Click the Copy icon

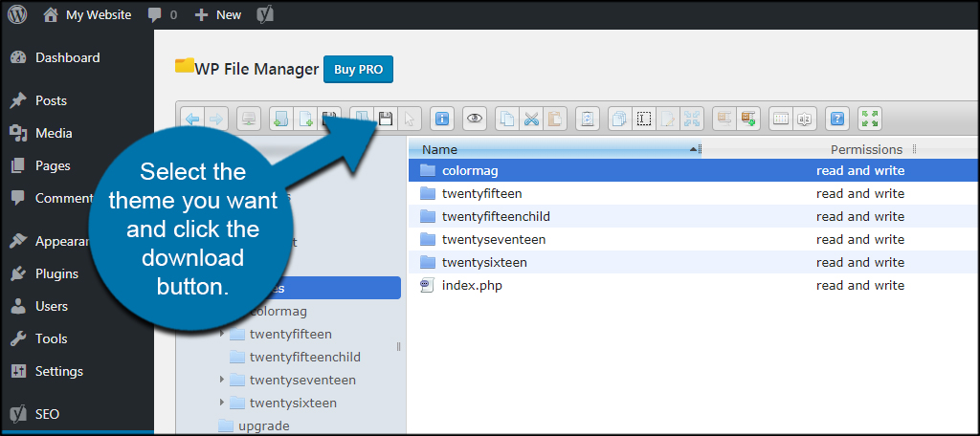(507, 118)
